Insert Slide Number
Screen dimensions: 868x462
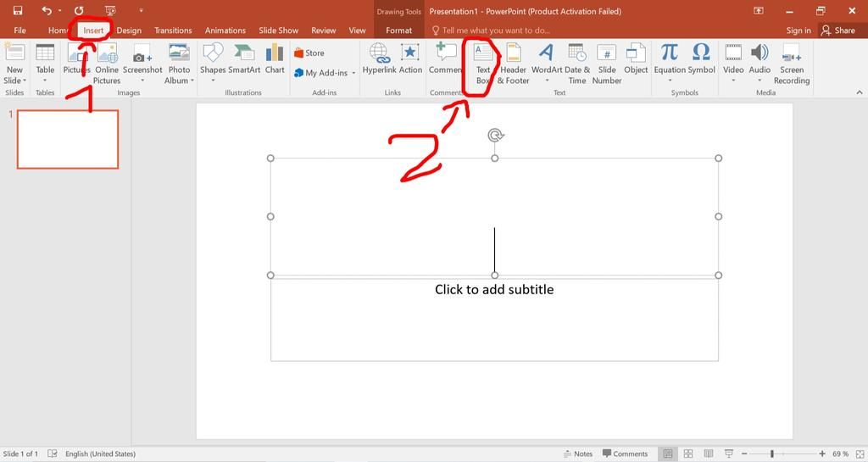coord(607,64)
